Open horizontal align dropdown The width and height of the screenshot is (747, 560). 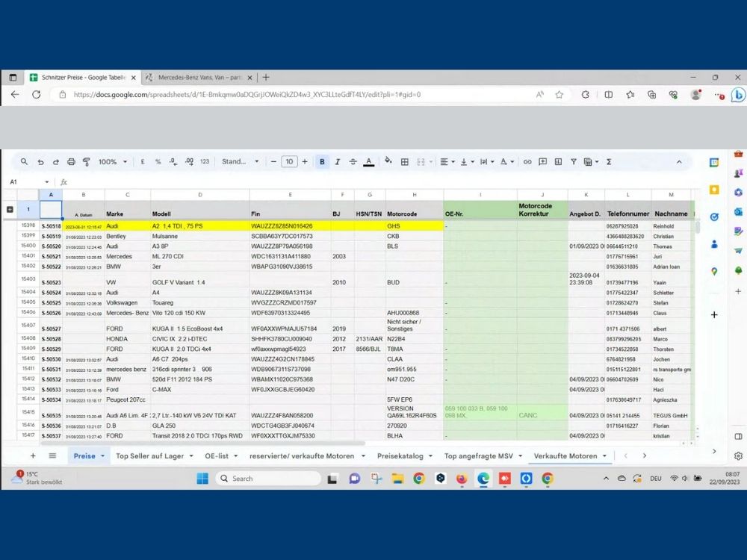pos(447,162)
